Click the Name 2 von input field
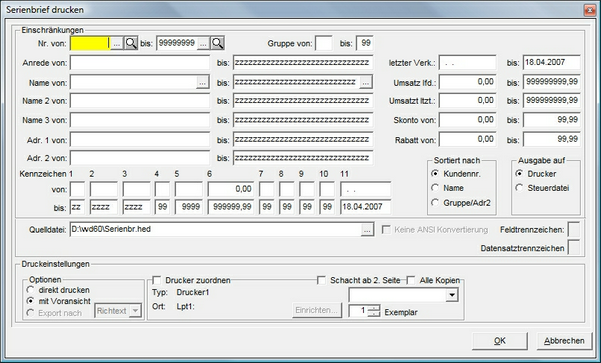 click(x=140, y=101)
